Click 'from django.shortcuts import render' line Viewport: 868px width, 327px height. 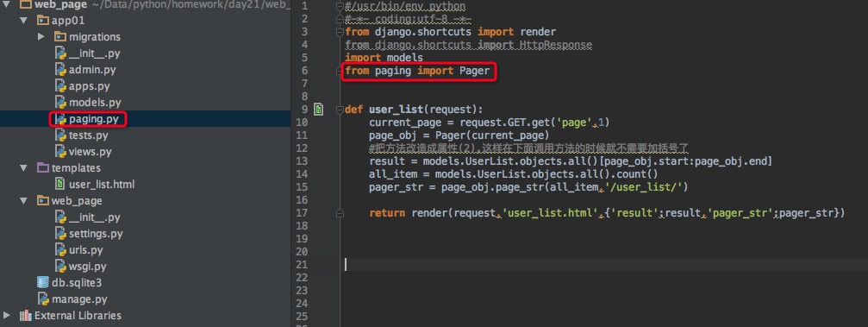[450, 32]
